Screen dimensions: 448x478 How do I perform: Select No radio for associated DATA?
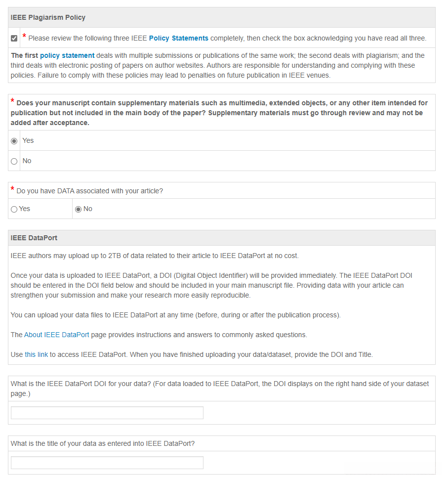[78, 209]
